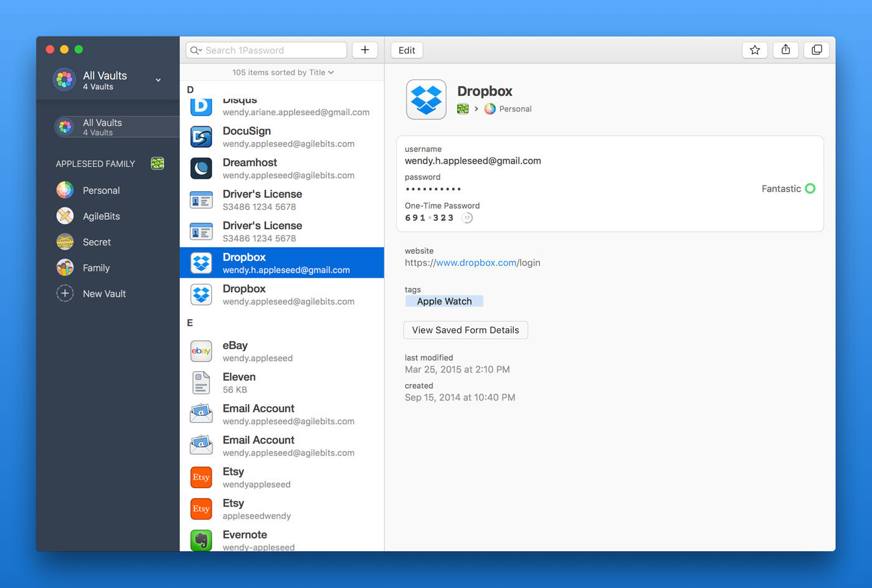
Task: Expand the All Vaults header dropdown chevron
Action: pos(158,80)
